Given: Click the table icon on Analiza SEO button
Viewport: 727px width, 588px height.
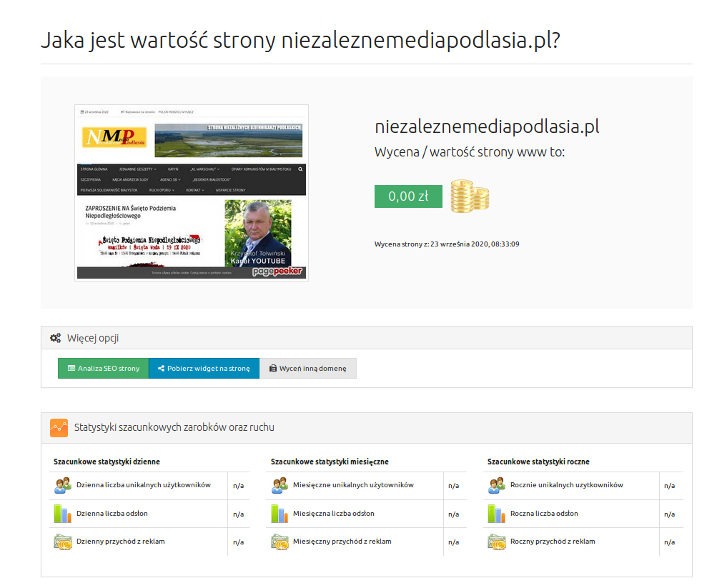Looking at the screenshot, I should tap(71, 369).
